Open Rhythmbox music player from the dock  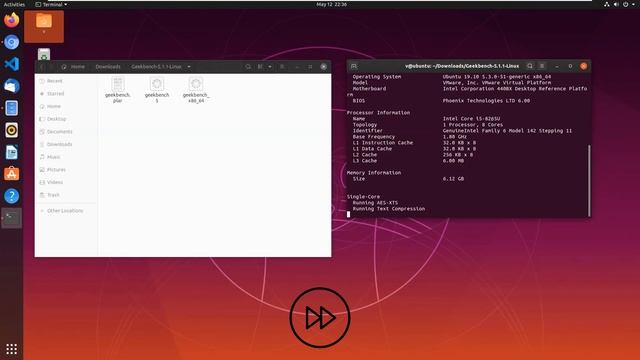[x=11, y=130]
